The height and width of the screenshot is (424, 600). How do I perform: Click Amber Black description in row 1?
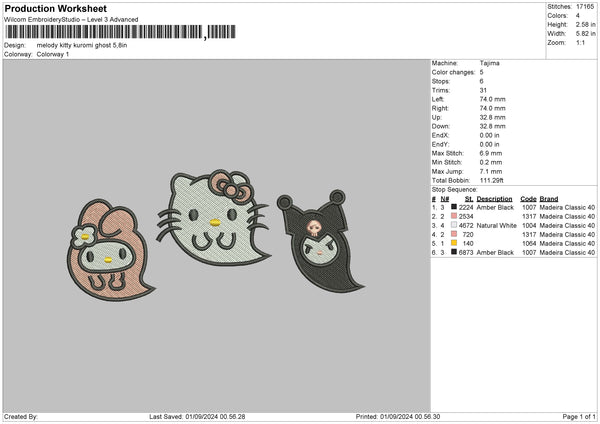pyautogui.click(x=495, y=207)
